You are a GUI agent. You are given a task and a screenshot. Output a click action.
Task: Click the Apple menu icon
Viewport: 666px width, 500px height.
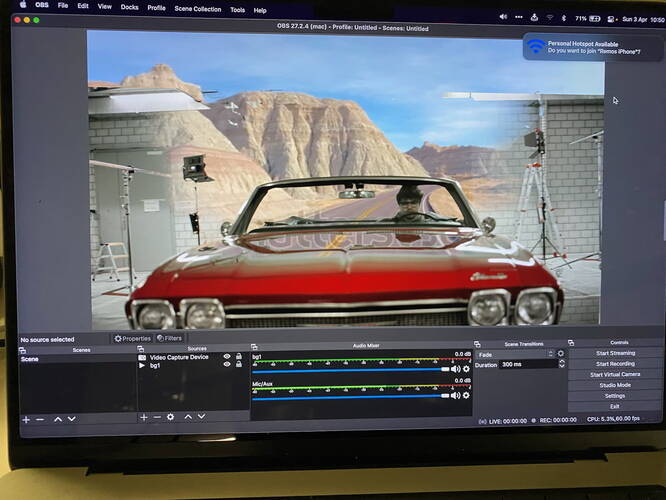tap(23, 5)
